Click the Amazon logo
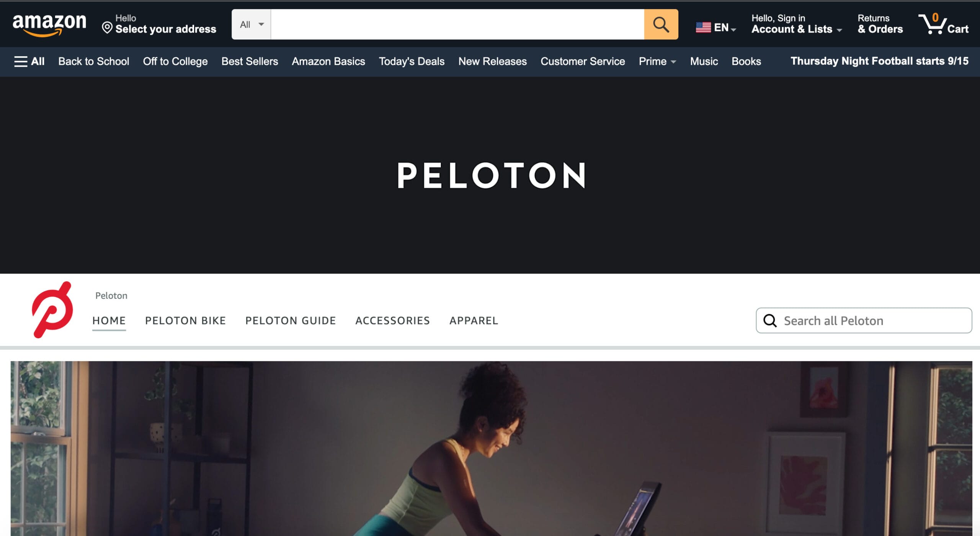980x536 pixels. (x=49, y=25)
